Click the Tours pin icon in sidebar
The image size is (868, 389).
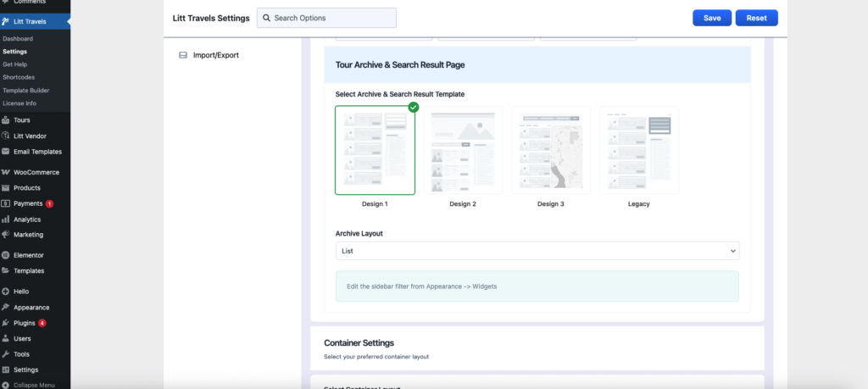click(6, 120)
